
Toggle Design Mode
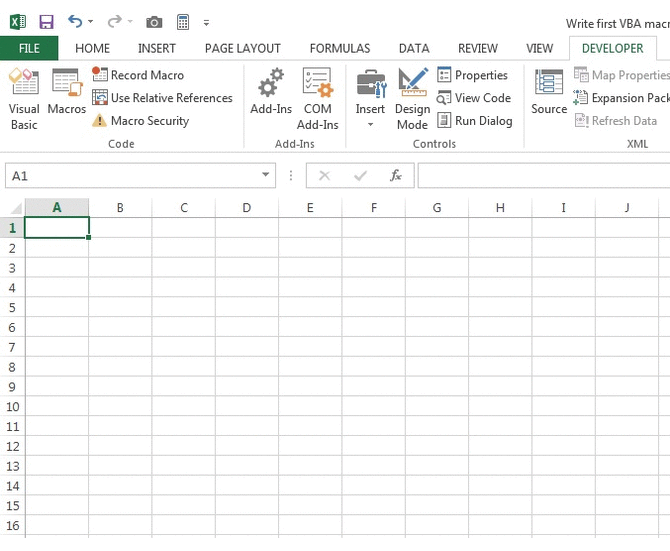[412, 99]
